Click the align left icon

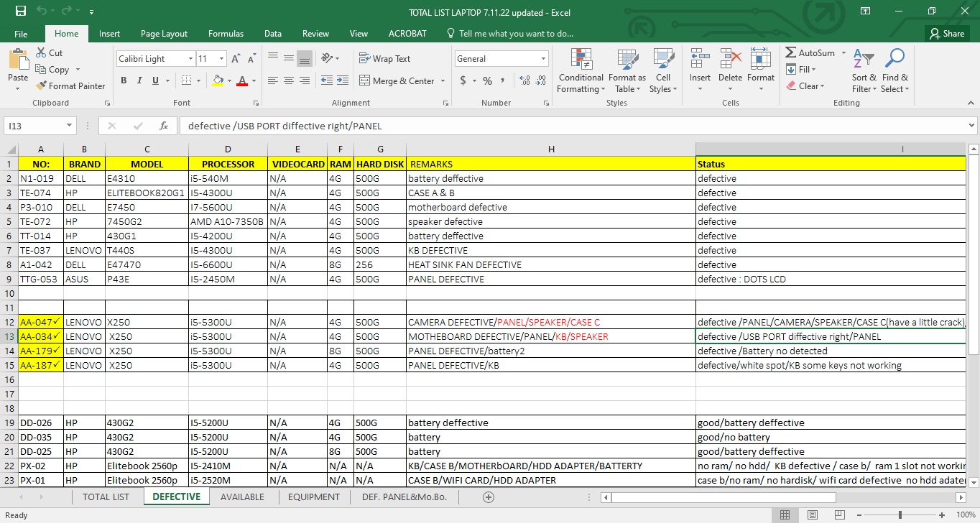point(273,80)
